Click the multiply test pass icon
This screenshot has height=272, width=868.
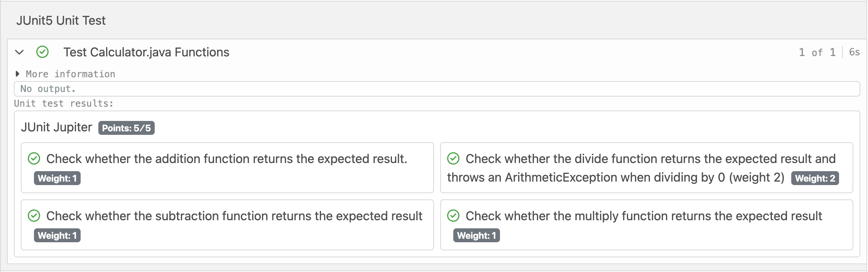pos(453,216)
